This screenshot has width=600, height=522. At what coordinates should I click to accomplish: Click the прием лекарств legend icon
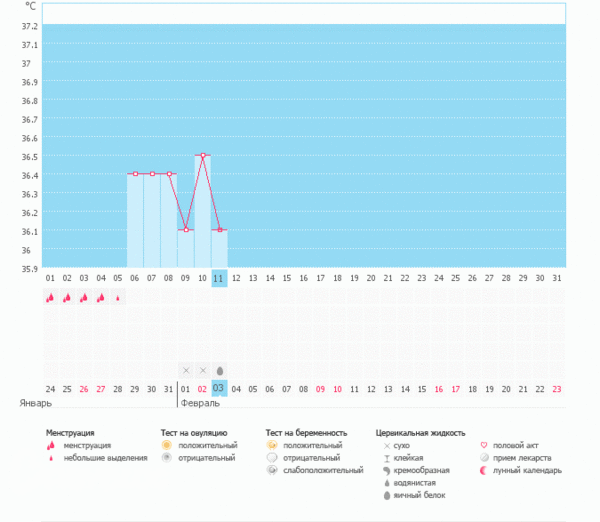click(x=485, y=457)
